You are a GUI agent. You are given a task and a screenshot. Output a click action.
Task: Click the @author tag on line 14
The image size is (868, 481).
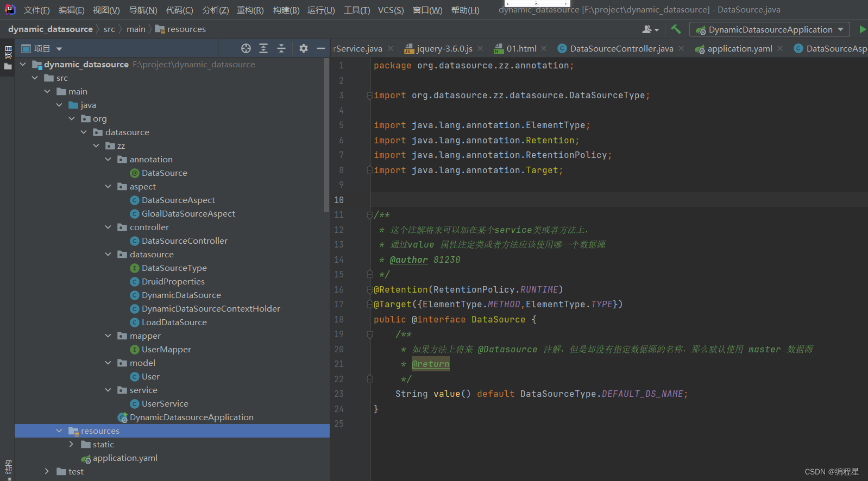408,260
